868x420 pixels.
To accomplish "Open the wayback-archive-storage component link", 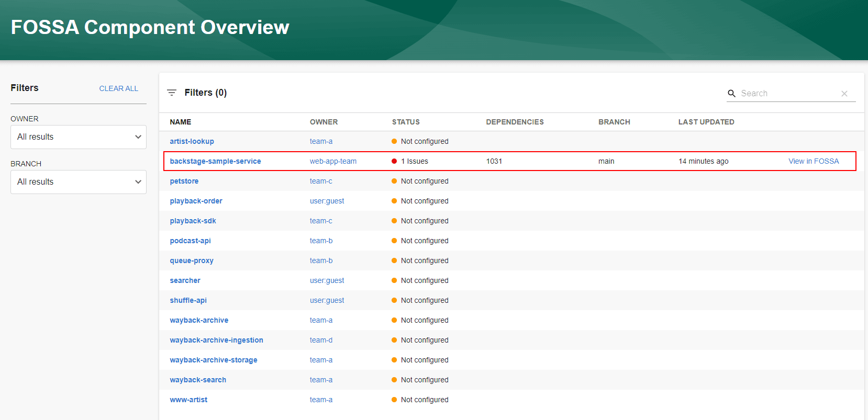I will tap(214, 360).
